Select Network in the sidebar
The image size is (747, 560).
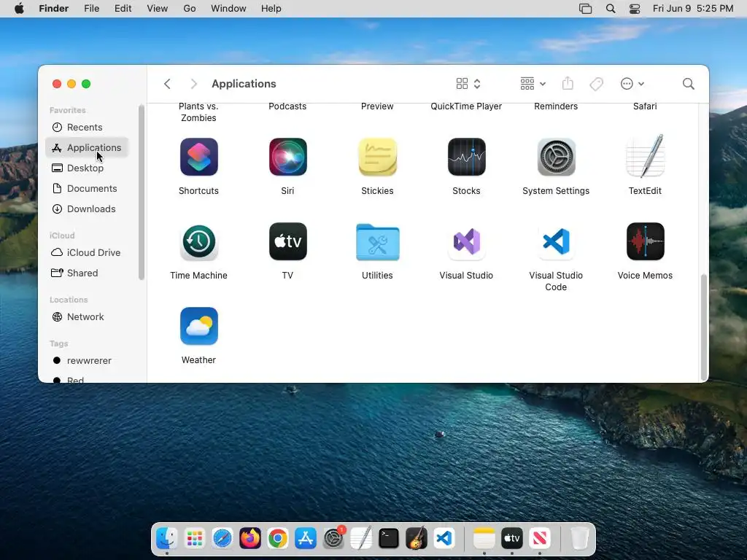(87, 316)
